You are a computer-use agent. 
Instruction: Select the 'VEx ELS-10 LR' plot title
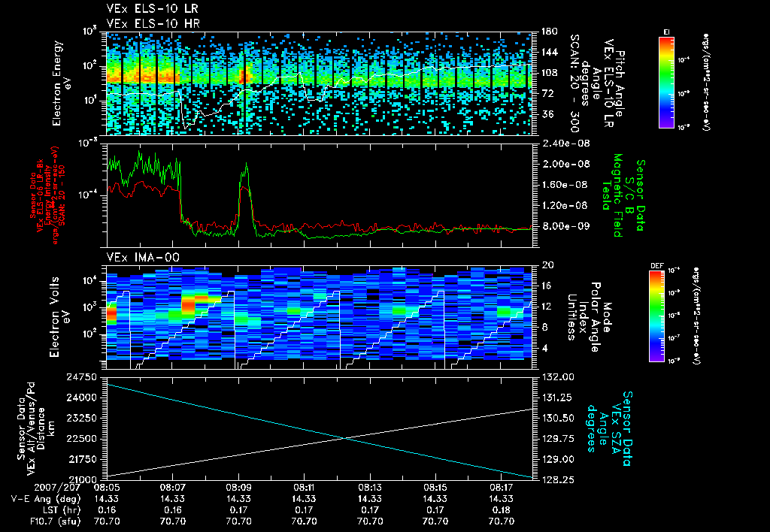point(152,9)
